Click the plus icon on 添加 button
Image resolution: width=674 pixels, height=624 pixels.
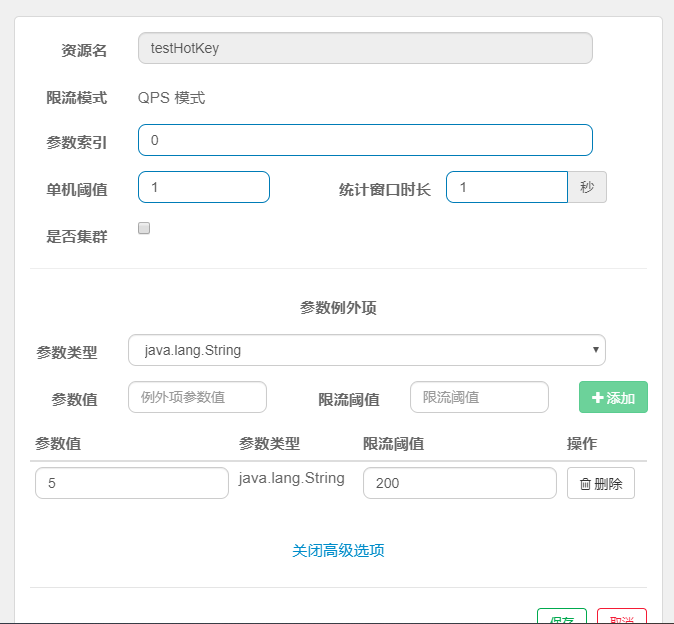pyautogui.click(x=598, y=398)
